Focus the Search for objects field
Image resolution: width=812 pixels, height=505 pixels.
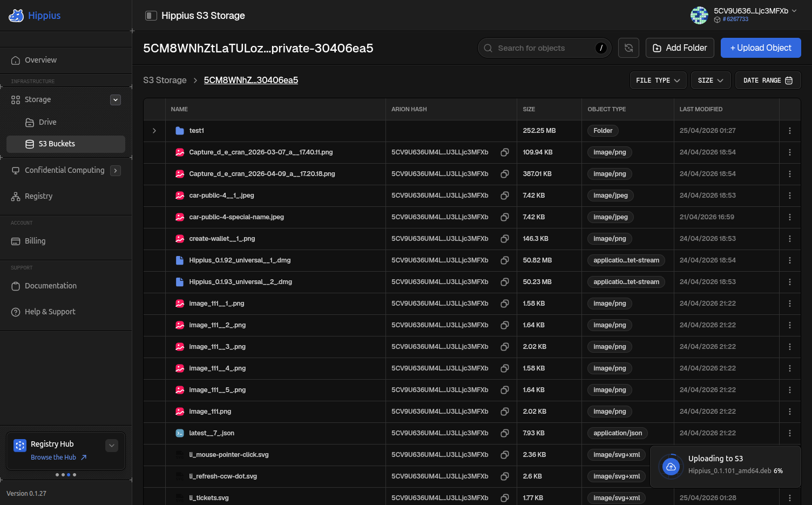544,48
